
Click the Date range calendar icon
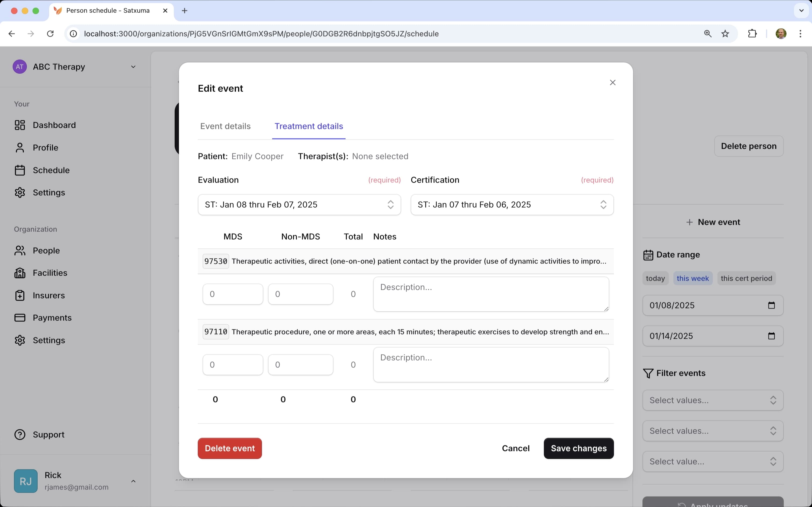(x=648, y=255)
